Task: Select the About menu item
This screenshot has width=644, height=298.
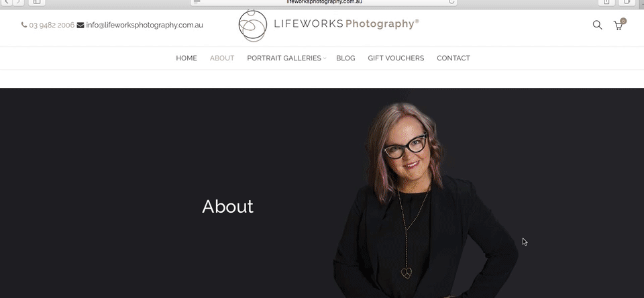Action: tap(222, 58)
